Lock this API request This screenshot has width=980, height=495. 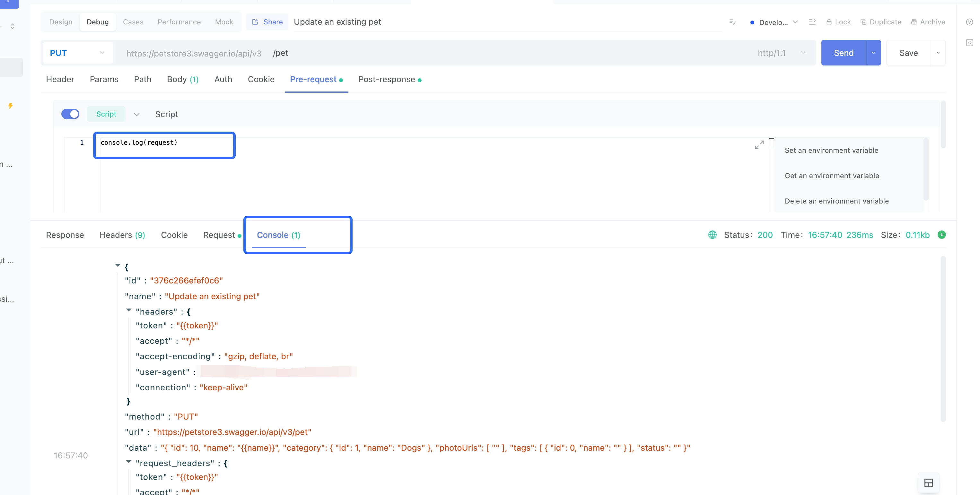point(838,22)
